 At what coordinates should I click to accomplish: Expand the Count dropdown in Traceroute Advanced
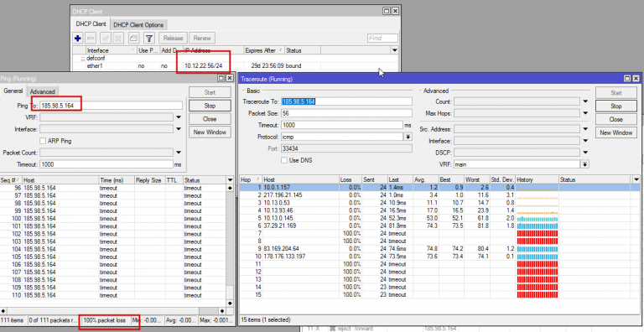585,101
